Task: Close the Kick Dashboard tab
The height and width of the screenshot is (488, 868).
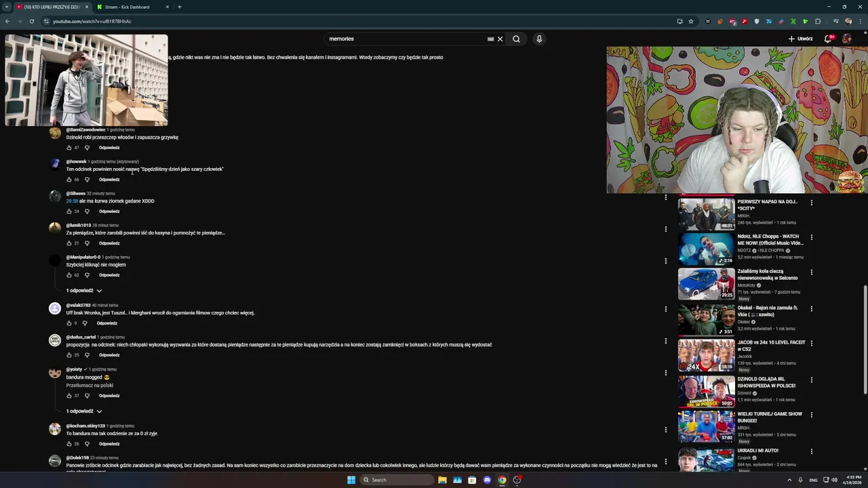Action: pyautogui.click(x=167, y=7)
